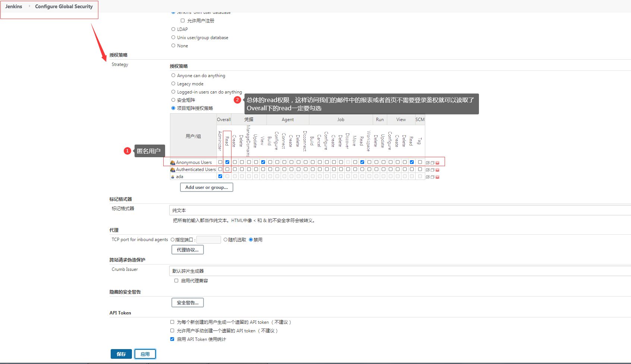Click Configure Global Security breadcrumb

click(x=64, y=6)
